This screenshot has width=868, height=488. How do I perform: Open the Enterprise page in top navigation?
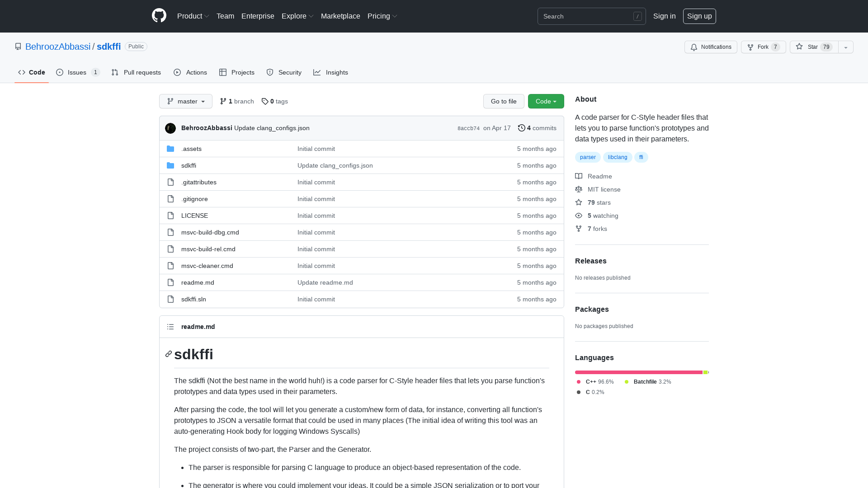click(258, 16)
